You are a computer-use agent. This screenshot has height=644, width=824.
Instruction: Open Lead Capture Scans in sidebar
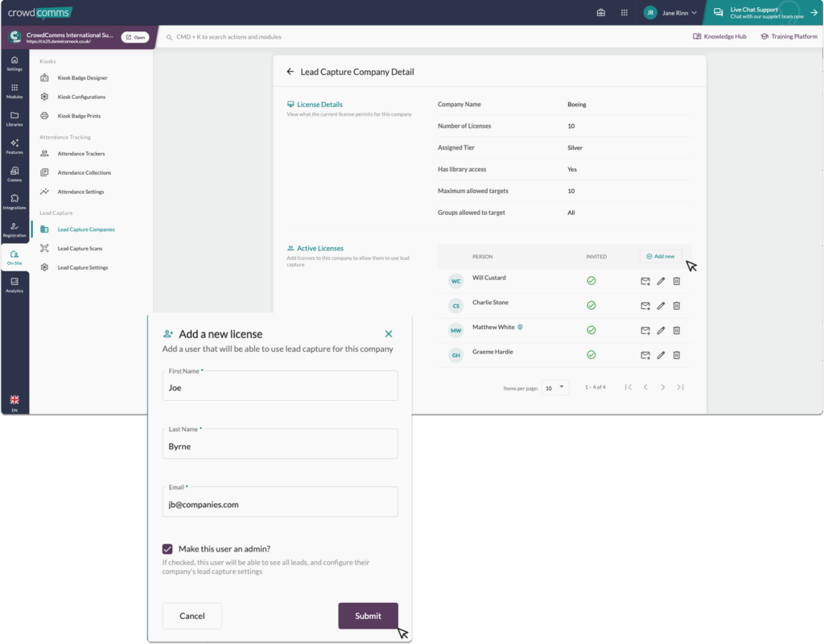coord(80,249)
